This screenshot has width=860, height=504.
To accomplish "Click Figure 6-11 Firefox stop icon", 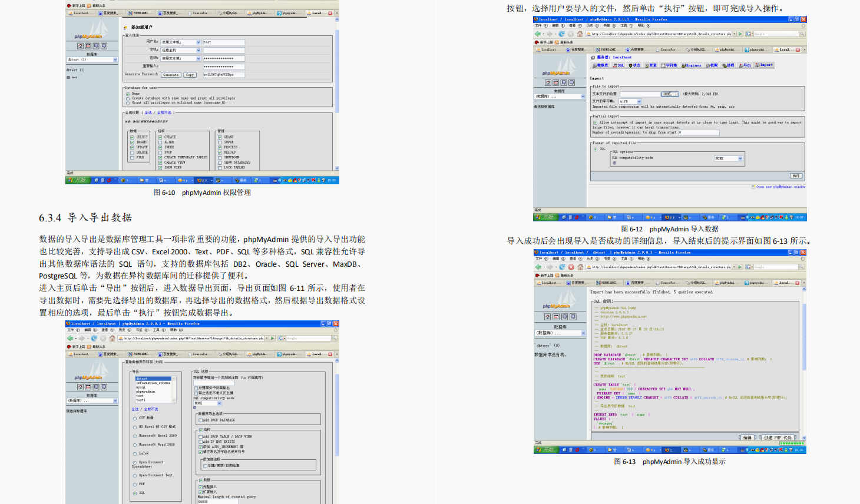I will coord(103,339).
